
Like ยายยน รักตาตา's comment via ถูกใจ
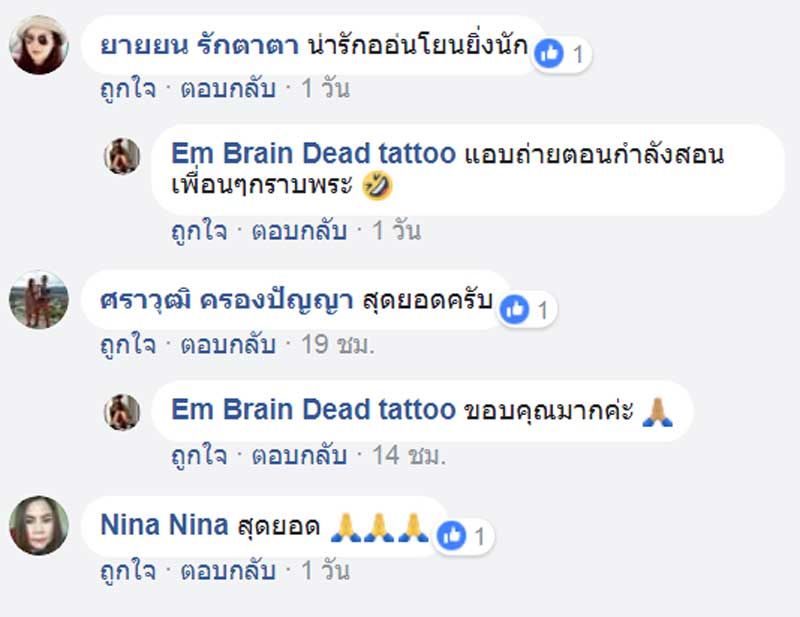coord(128,89)
